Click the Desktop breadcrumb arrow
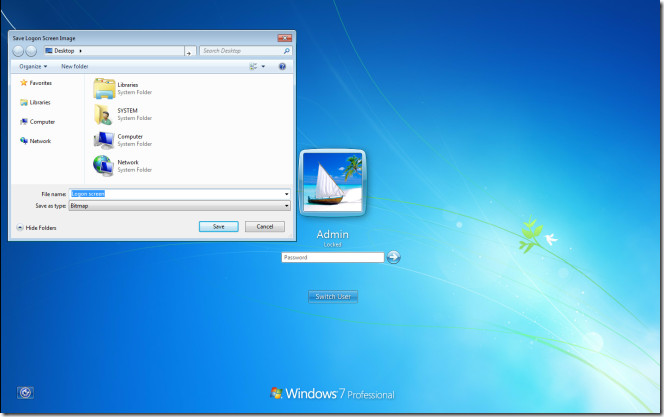664x417 pixels. tap(80, 51)
